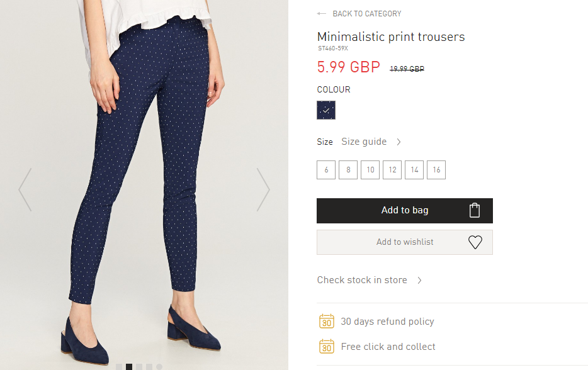The height and width of the screenshot is (370, 588).
Task: Select size 14 box
Action: coord(414,170)
